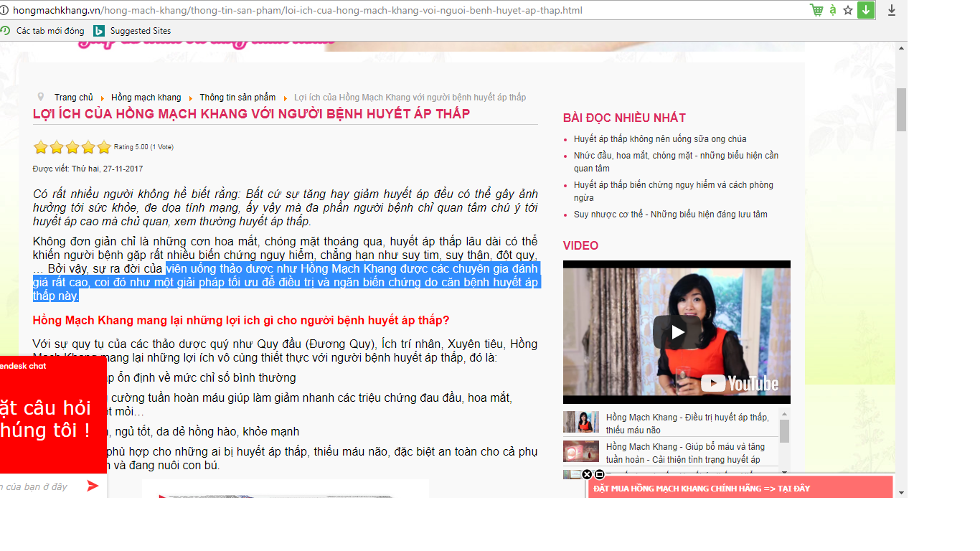
Task: Click the Vietnamese typing 'à' extension icon
Action: coord(832,10)
